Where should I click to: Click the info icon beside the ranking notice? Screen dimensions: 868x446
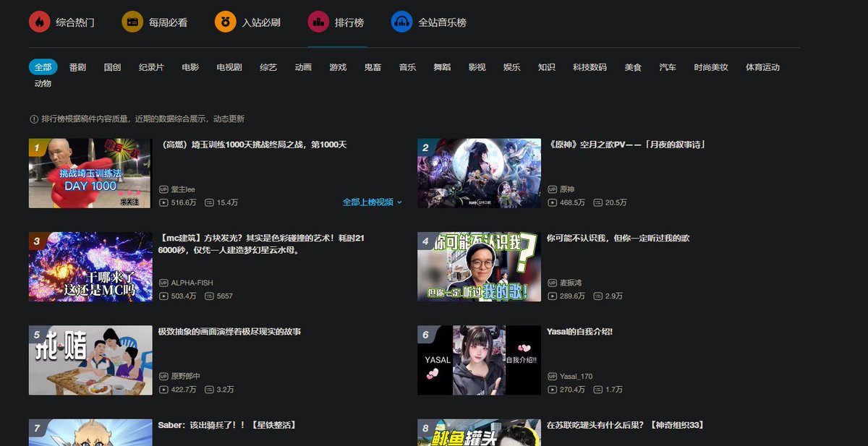pos(33,119)
